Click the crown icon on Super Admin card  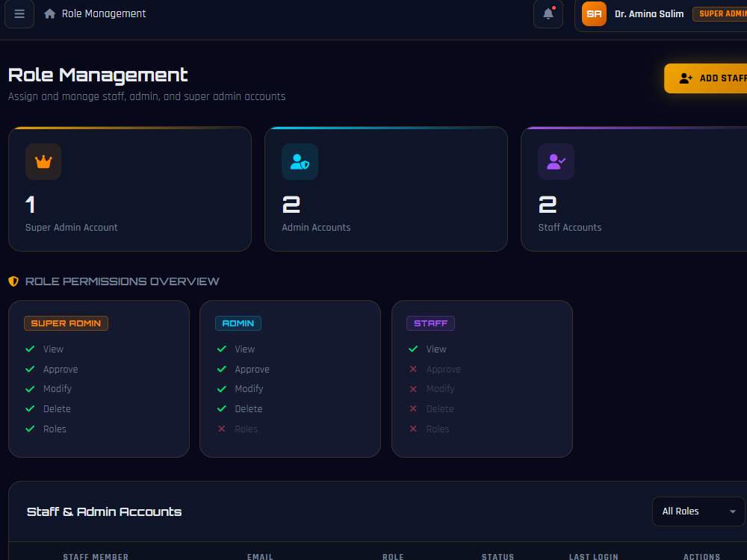click(x=43, y=162)
